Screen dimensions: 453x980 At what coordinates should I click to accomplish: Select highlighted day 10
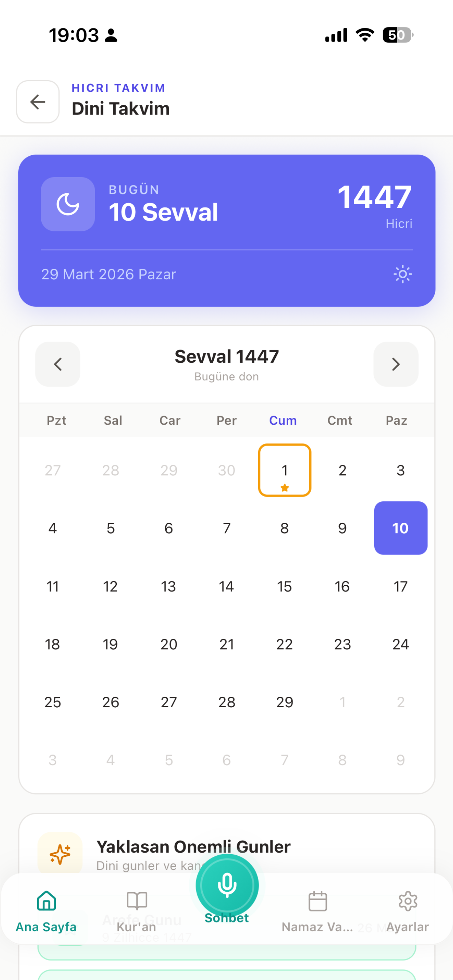[x=400, y=528]
